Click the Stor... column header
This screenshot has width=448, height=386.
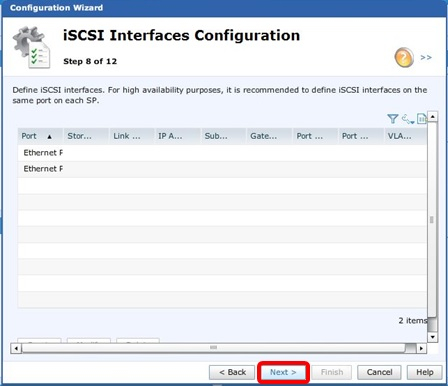[86, 136]
